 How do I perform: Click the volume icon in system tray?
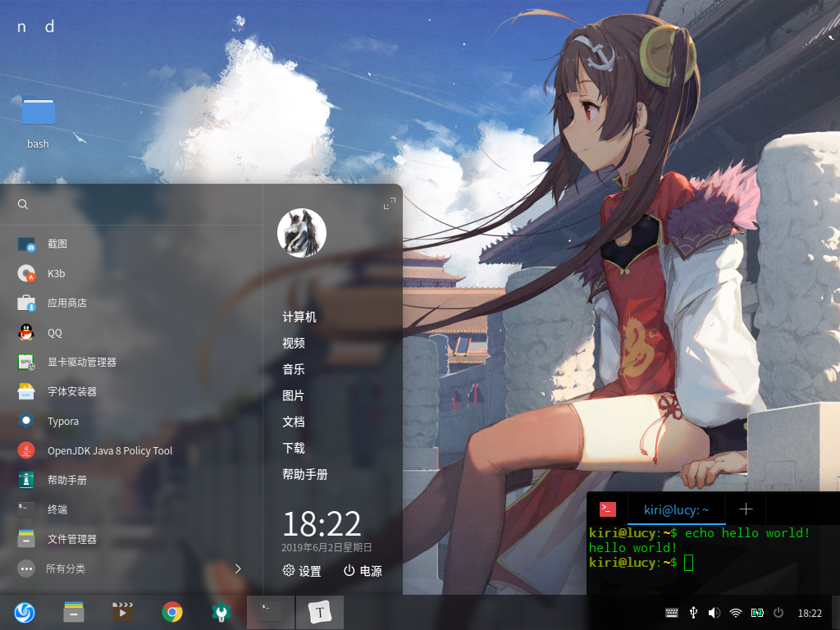(714, 613)
